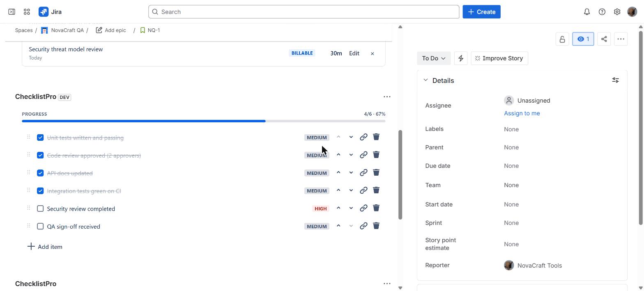Uncheck Code review approved item
The image size is (644, 291).
[40, 155]
